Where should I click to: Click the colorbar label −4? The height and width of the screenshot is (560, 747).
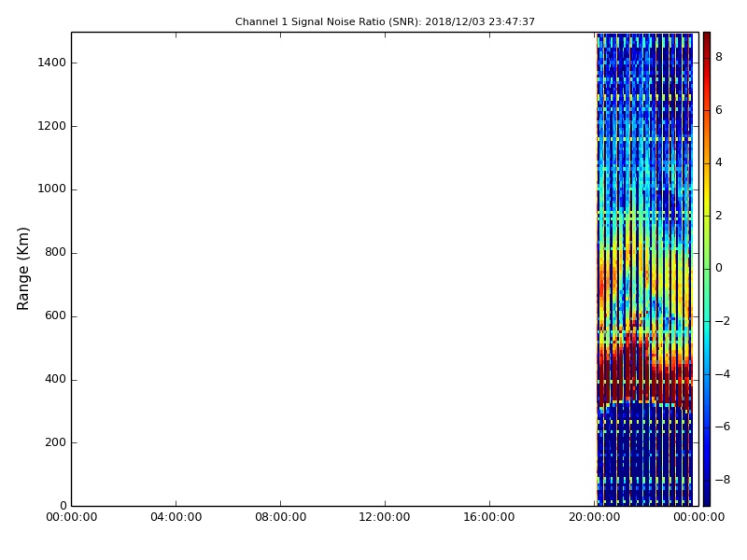(722, 374)
